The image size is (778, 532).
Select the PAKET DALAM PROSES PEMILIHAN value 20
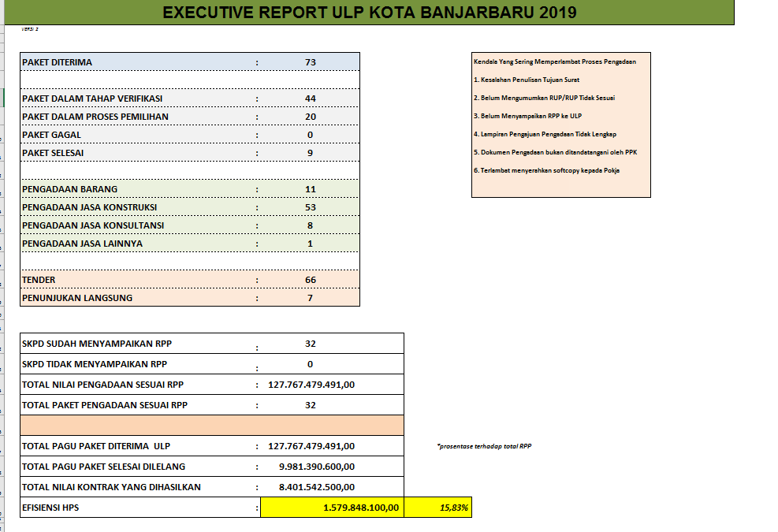click(311, 117)
